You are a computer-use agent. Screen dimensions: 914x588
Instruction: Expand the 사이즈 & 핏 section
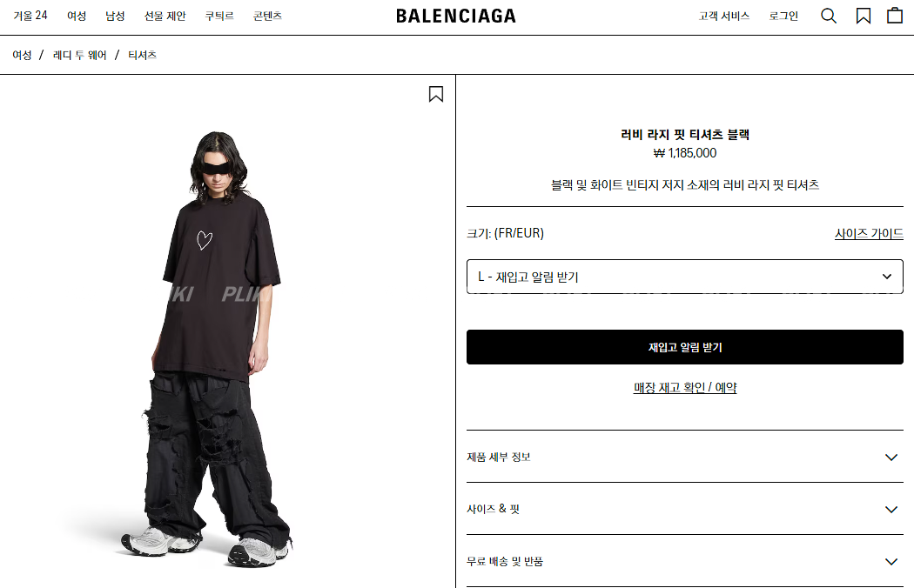click(x=685, y=509)
